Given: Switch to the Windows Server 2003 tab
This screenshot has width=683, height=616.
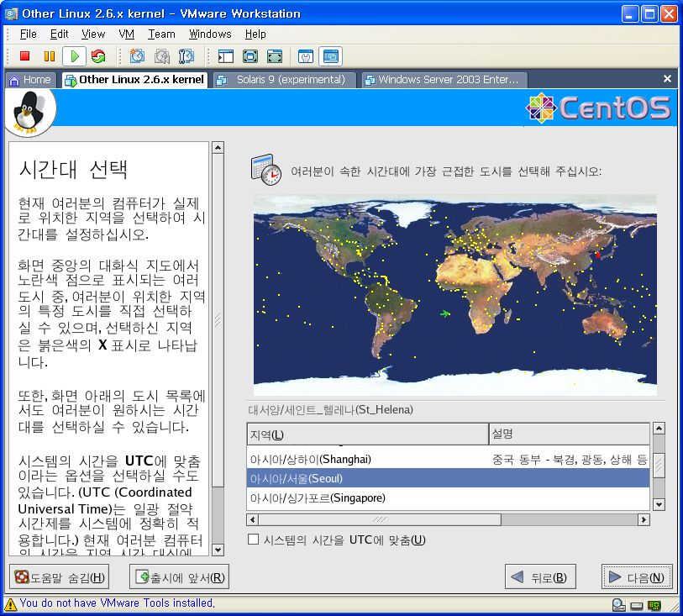Looking at the screenshot, I should [x=443, y=80].
